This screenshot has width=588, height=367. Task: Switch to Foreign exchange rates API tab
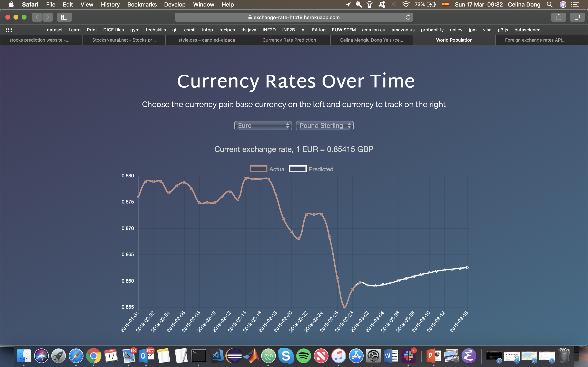535,40
